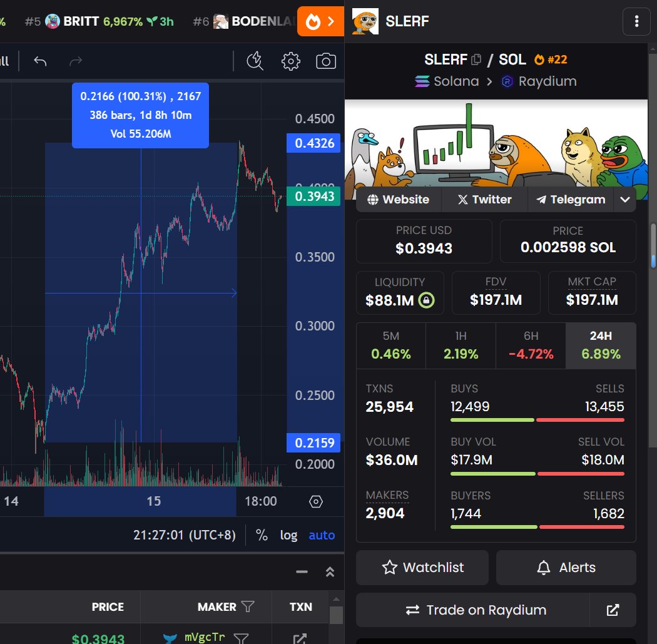Copy the SLERF token address
The width and height of the screenshot is (657, 644).
pyautogui.click(x=476, y=59)
